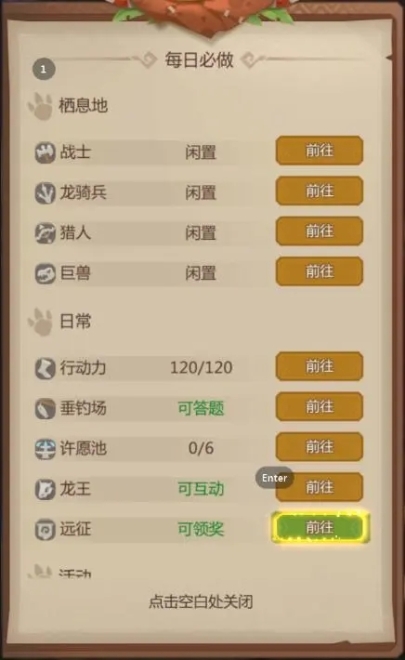Click the 许愿池 wishing pool icon
The image size is (405, 660).
coord(45,448)
